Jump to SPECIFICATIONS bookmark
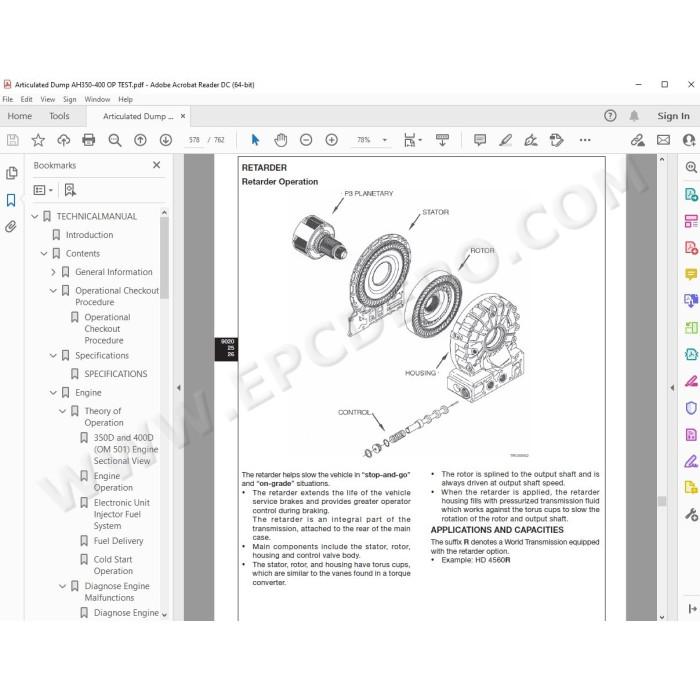 (x=116, y=374)
